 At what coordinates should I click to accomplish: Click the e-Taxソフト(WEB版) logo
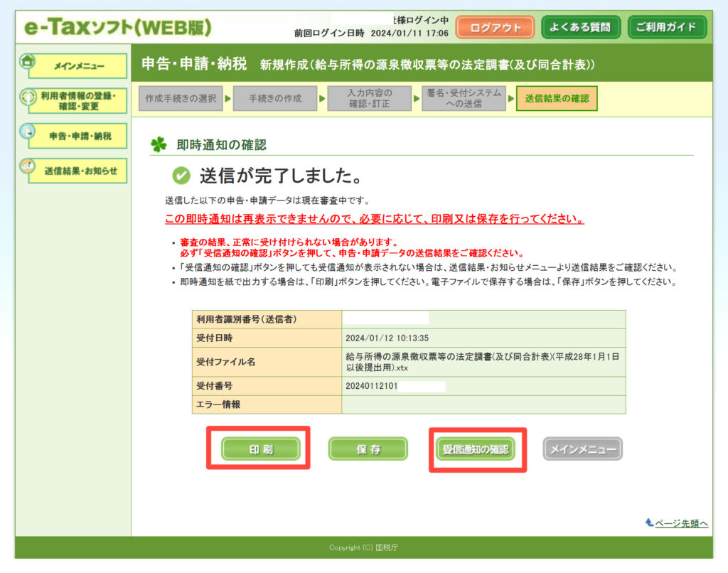click(x=118, y=27)
